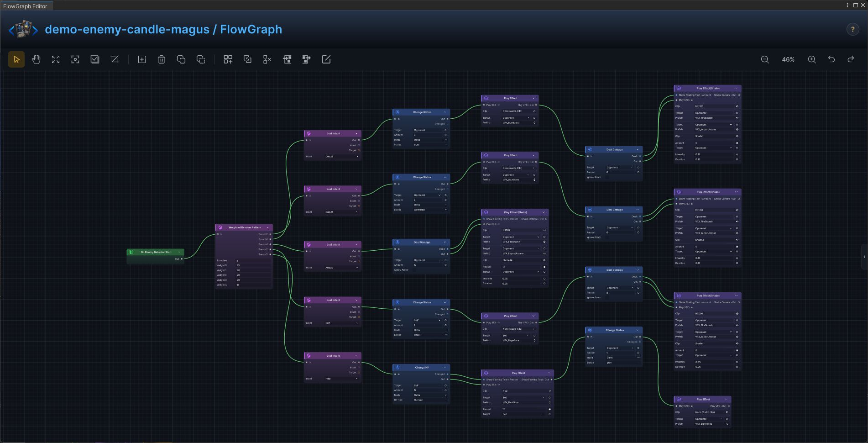This screenshot has height=443, width=868.
Task: Open Mode Delta dropdown in Change HP node
Action: tap(430, 395)
